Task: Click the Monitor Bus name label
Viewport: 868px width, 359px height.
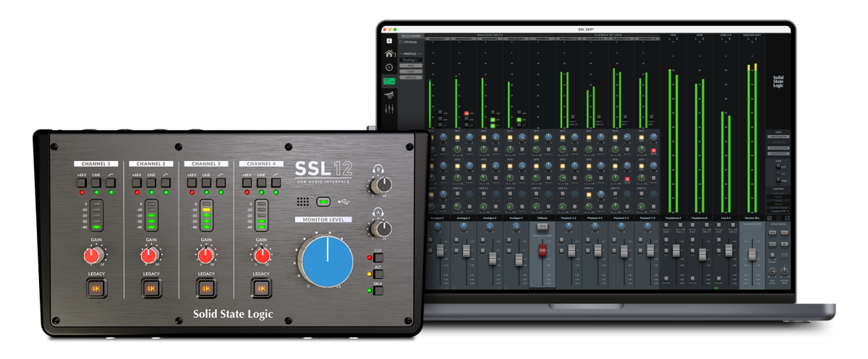Action: pos(752,217)
